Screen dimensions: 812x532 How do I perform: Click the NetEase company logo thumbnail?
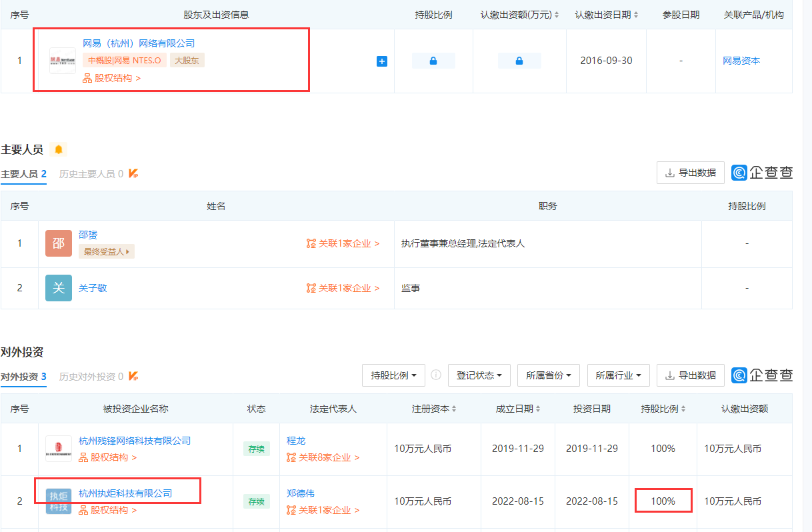point(63,61)
